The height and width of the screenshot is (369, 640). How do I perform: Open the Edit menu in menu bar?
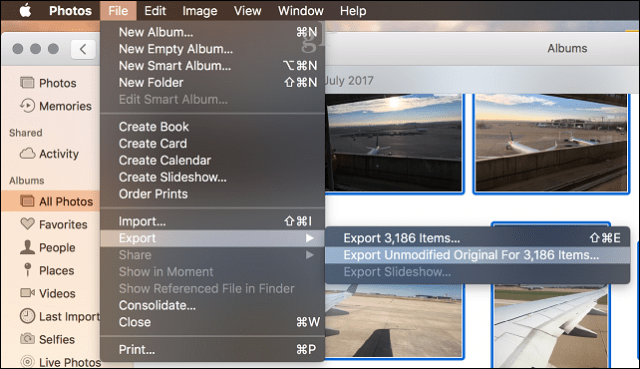tap(155, 11)
